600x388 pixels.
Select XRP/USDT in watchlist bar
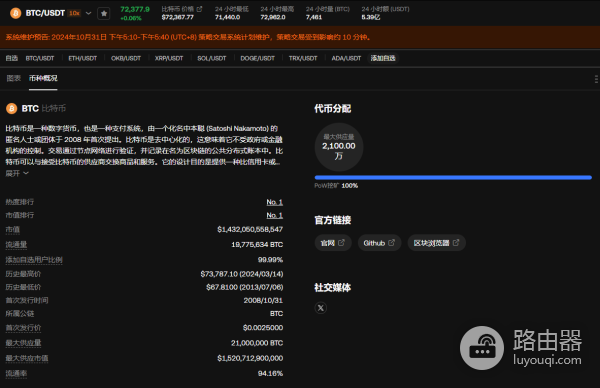point(169,58)
